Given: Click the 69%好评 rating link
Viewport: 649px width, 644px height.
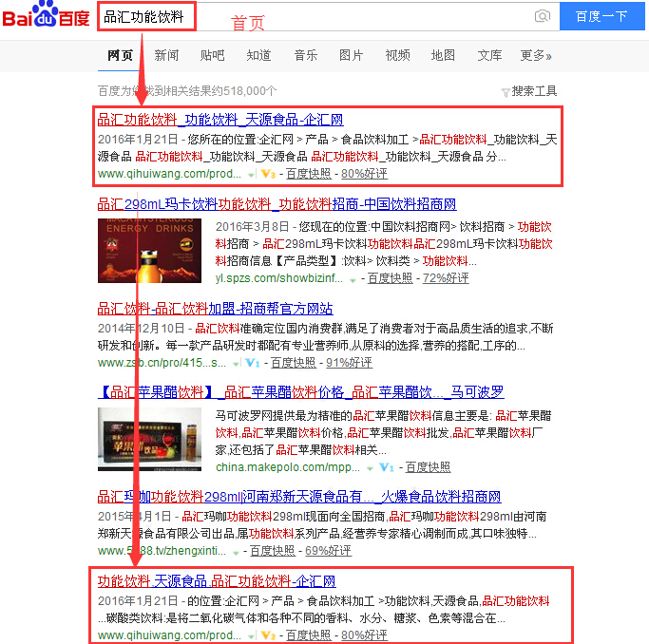Looking at the screenshot, I should 328,551.
